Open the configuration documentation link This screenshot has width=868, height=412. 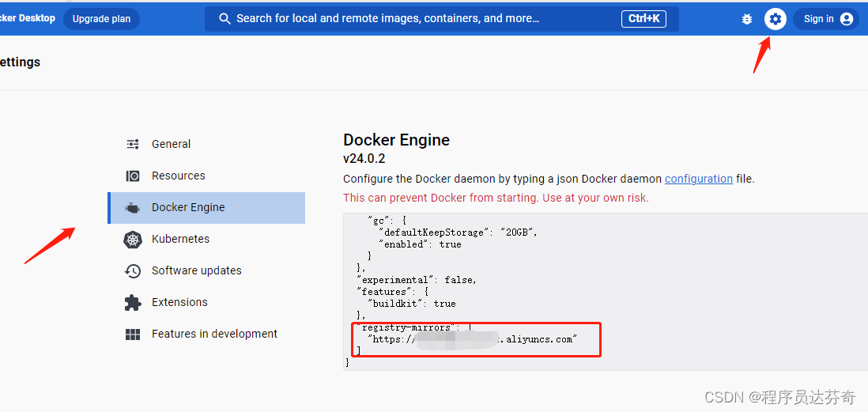click(x=699, y=179)
